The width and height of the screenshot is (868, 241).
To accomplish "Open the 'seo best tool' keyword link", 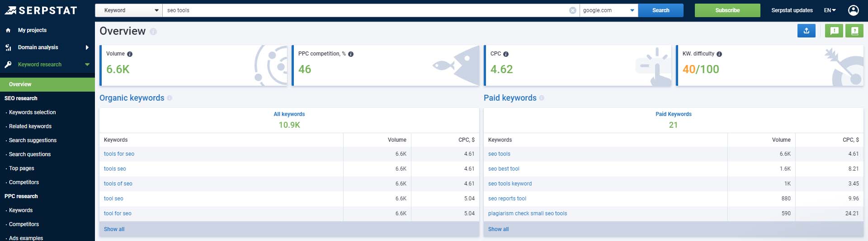I will click(x=504, y=169).
